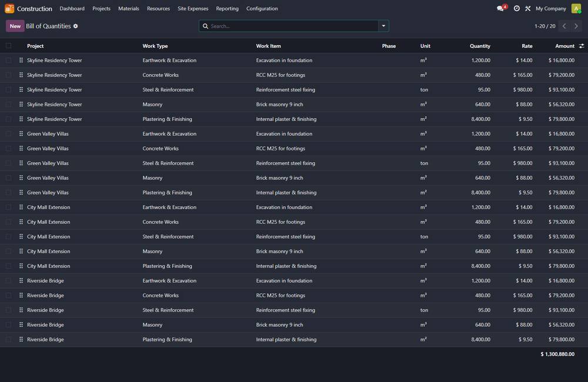Open the Bill of Quantities gear menu
588x382 pixels.
[x=75, y=26]
